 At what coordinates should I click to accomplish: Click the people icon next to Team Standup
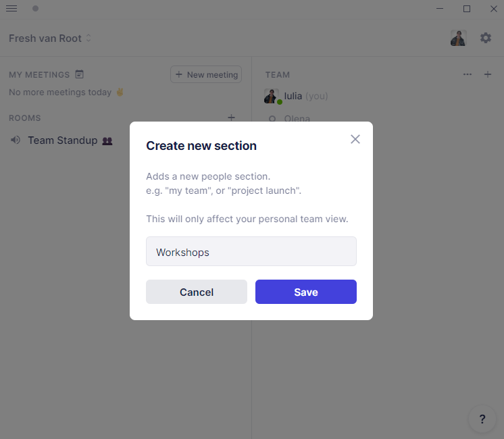(107, 141)
